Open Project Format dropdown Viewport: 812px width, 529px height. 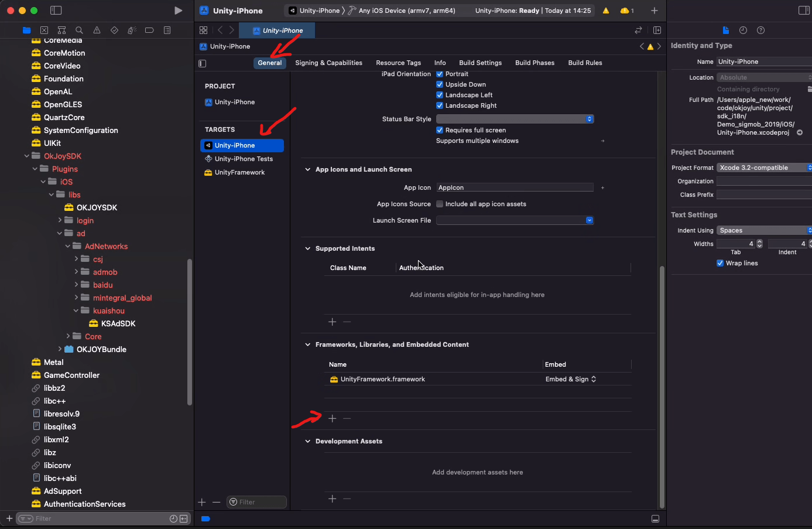765,168
